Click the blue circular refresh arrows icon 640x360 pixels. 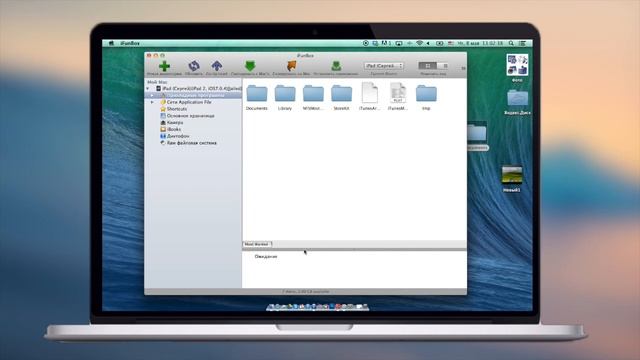tap(194, 66)
